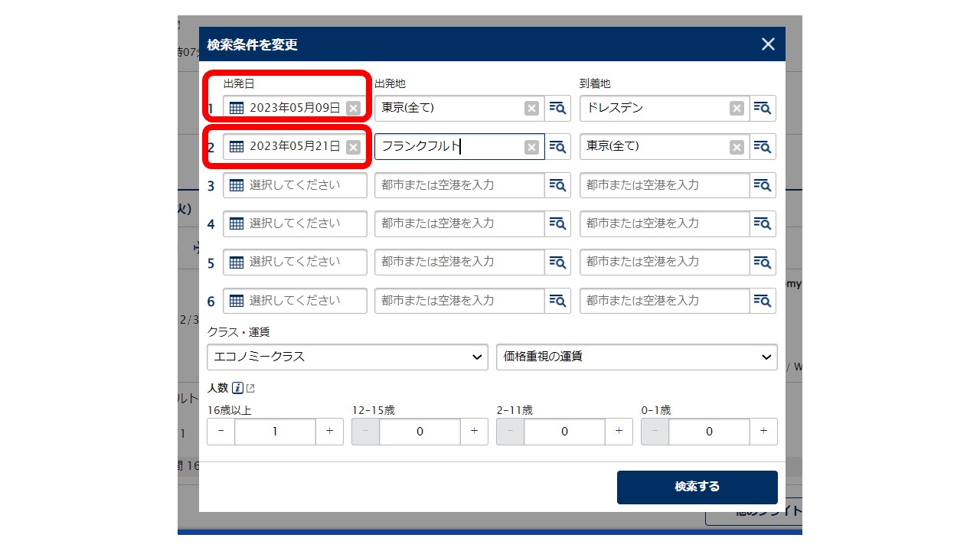This screenshot has width=980, height=551.
Task: Focus the row 1 origin field 東京(全て)
Action: (459, 108)
